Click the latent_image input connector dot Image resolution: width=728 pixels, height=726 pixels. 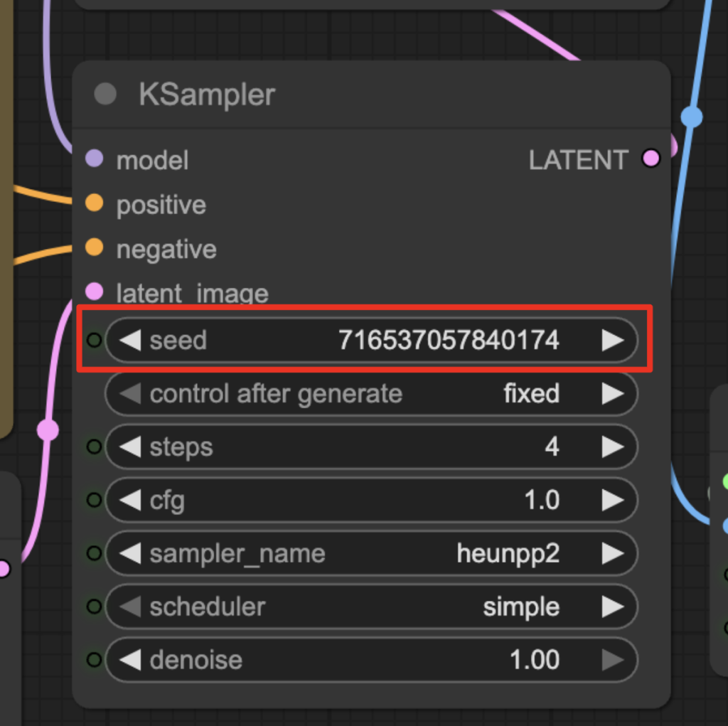pyautogui.click(x=94, y=292)
